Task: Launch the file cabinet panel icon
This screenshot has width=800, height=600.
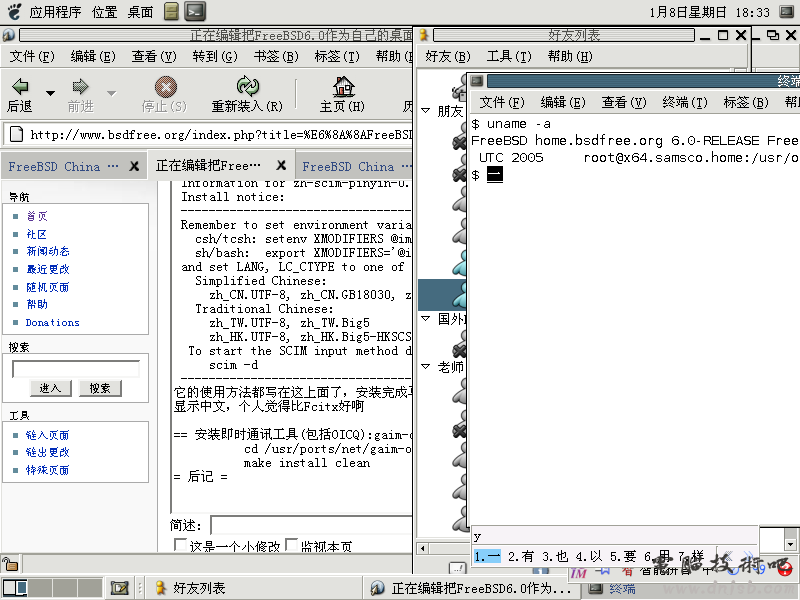Action: click(171, 11)
